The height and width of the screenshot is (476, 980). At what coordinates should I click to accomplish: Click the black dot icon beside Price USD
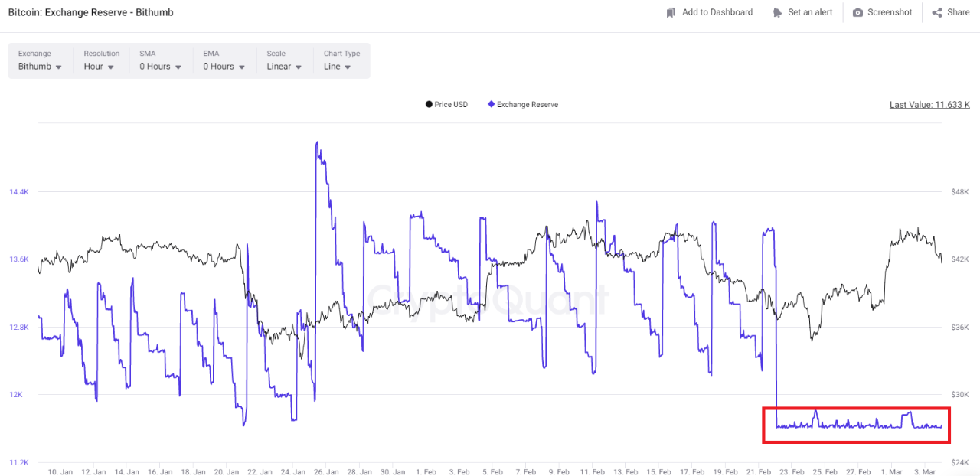point(427,104)
